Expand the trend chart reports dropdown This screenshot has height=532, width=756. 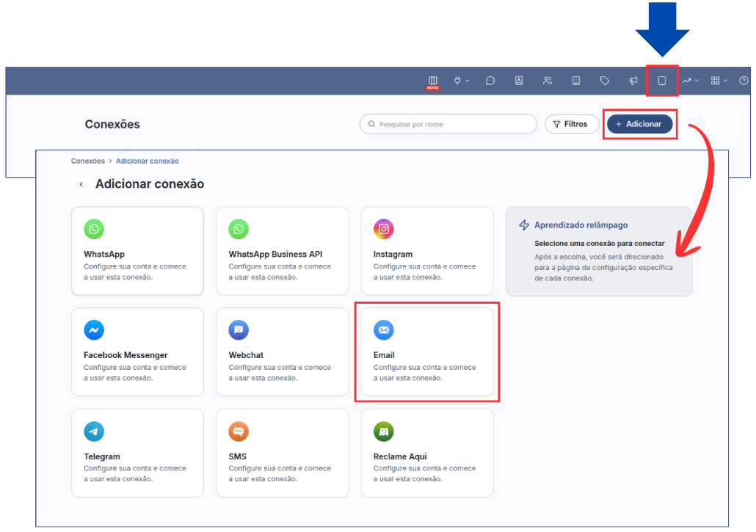click(690, 81)
